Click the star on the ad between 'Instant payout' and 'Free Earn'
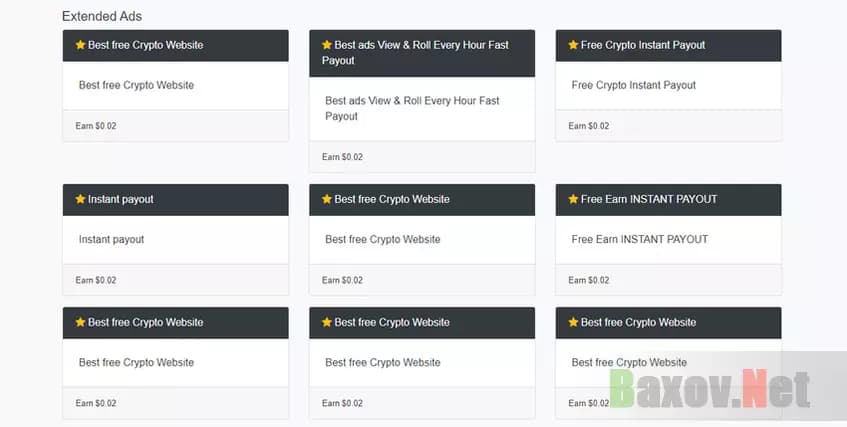Image resolution: width=847 pixels, height=427 pixels. click(327, 199)
